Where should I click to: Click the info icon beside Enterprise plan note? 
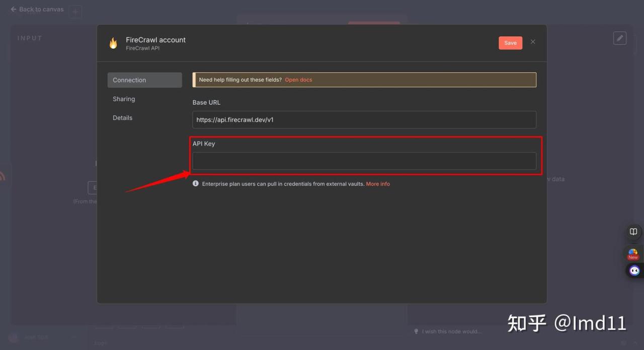point(196,184)
